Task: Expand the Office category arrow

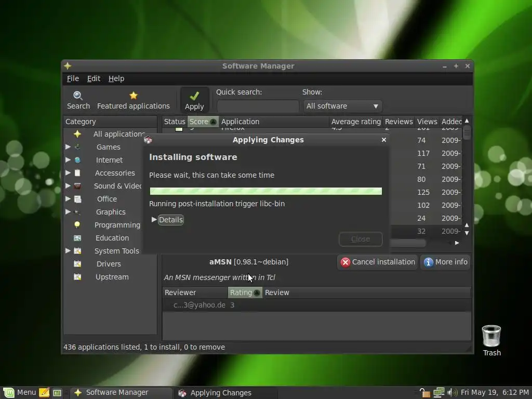Action: coord(68,198)
